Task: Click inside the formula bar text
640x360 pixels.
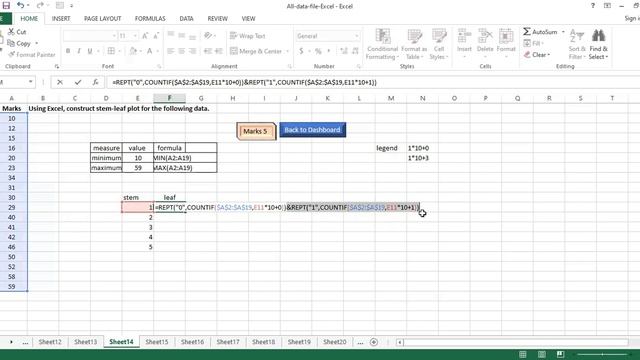Action: click(244, 82)
